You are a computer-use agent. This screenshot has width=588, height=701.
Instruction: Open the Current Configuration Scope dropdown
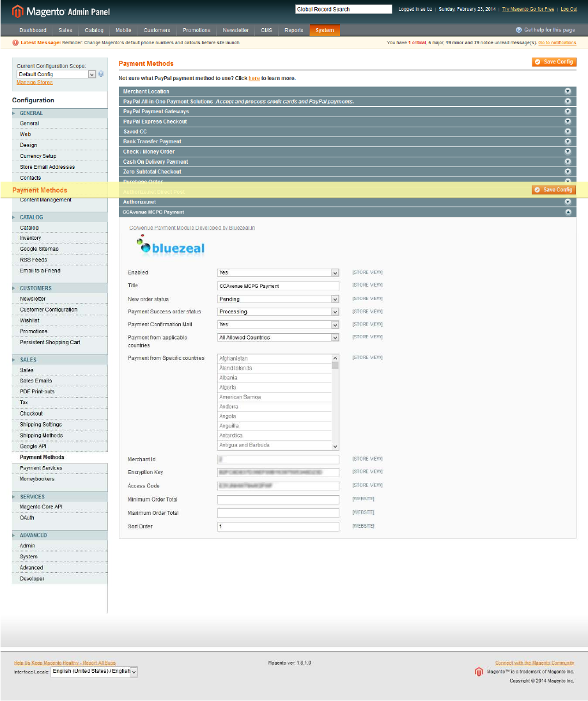56,74
